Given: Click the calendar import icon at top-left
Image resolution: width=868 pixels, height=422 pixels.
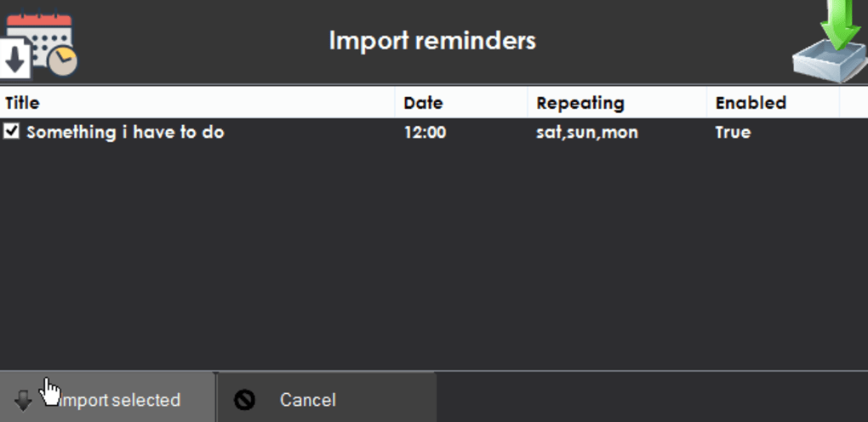Looking at the screenshot, I should click(x=39, y=43).
